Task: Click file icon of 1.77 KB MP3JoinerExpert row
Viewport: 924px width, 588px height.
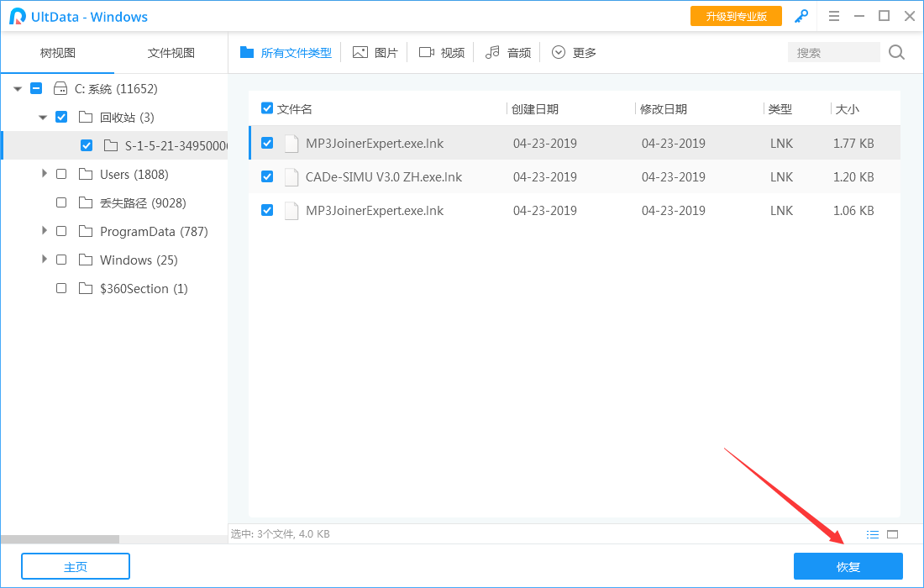Action: point(291,143)
